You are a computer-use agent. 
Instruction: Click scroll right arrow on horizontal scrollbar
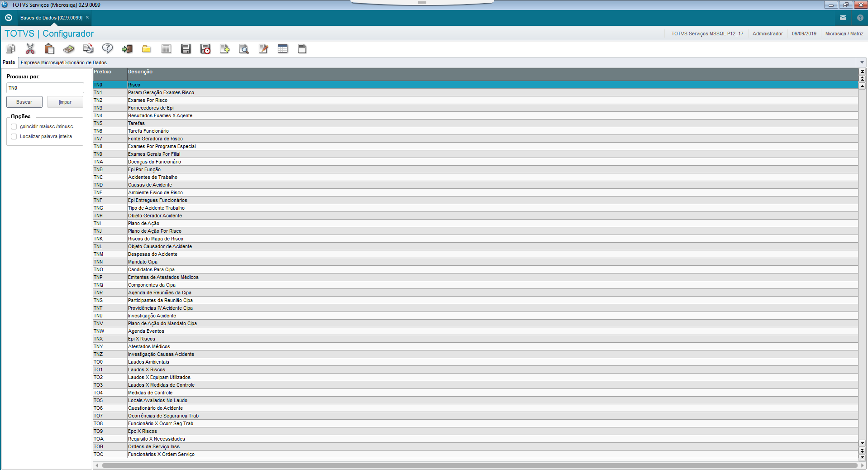(x=862, y=465)
